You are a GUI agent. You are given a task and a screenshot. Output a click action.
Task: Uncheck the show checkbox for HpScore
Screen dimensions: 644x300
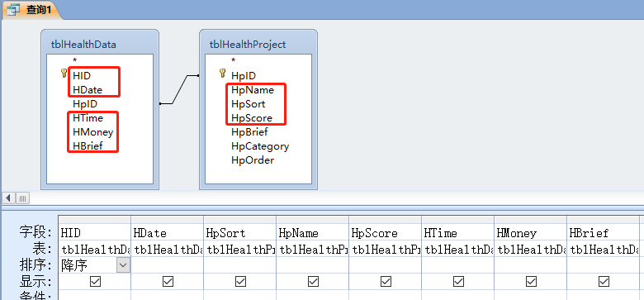coord(386,282)
